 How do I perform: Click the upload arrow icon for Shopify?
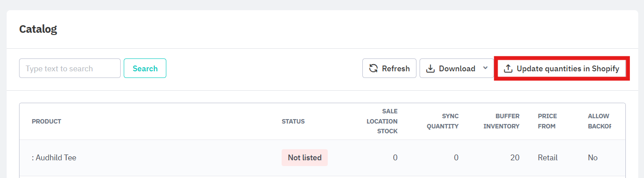[x=508, y=69]
